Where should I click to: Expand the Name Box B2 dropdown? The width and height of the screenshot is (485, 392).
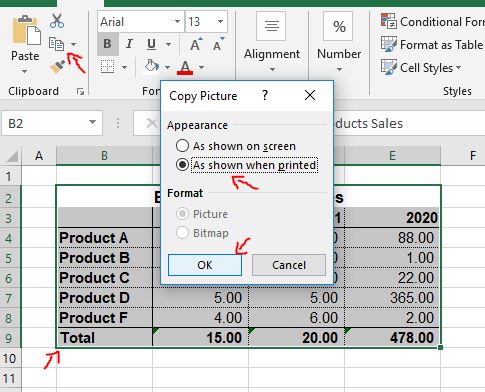point(92,122)
